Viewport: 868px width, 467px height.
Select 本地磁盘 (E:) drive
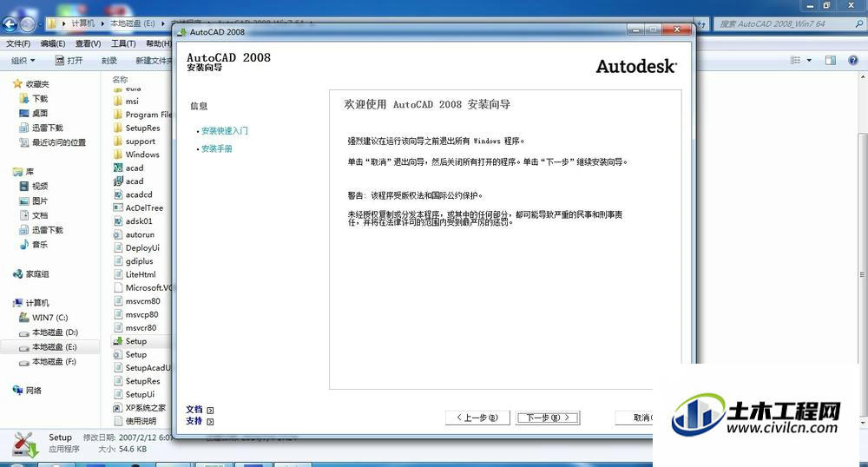tap(49, 347)
